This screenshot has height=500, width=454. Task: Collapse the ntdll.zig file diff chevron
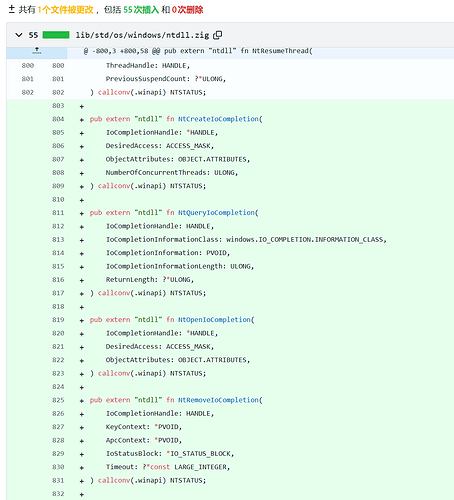(x=19, y=35)
